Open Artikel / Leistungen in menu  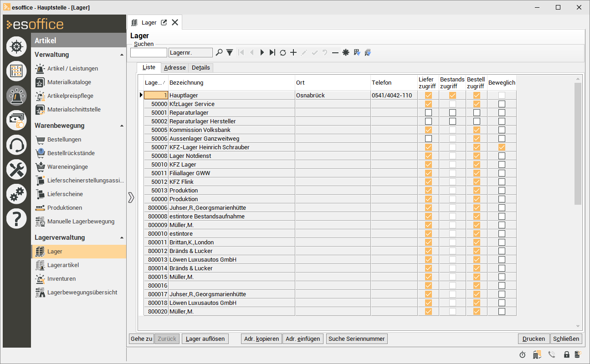point(72,69)
